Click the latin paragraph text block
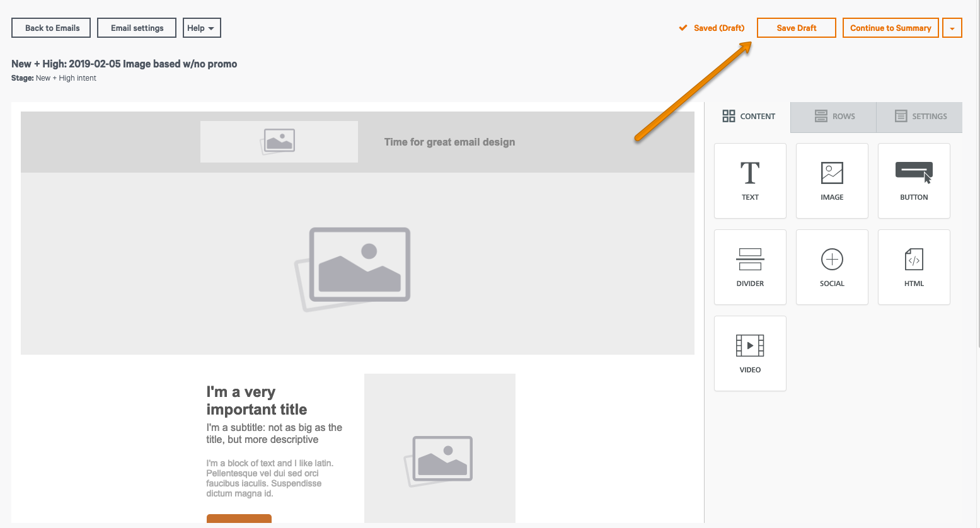The image size is (980, 528). 270,478
